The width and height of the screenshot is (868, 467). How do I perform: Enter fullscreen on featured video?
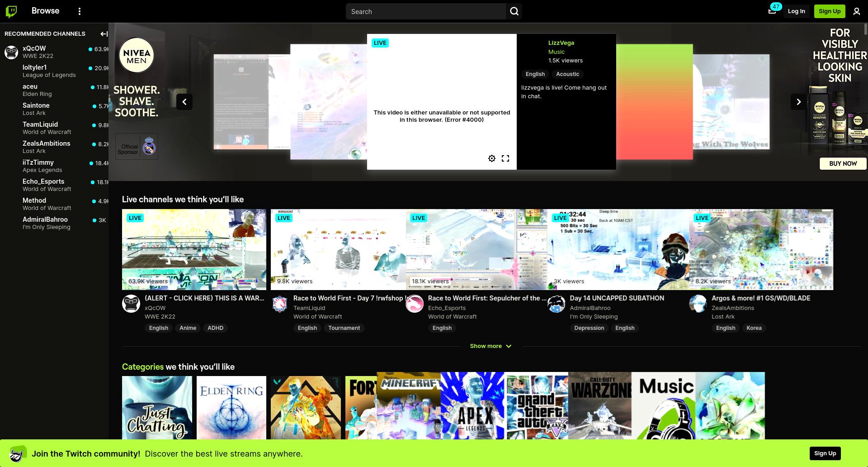pyautogui.click(x=505, y=158)
